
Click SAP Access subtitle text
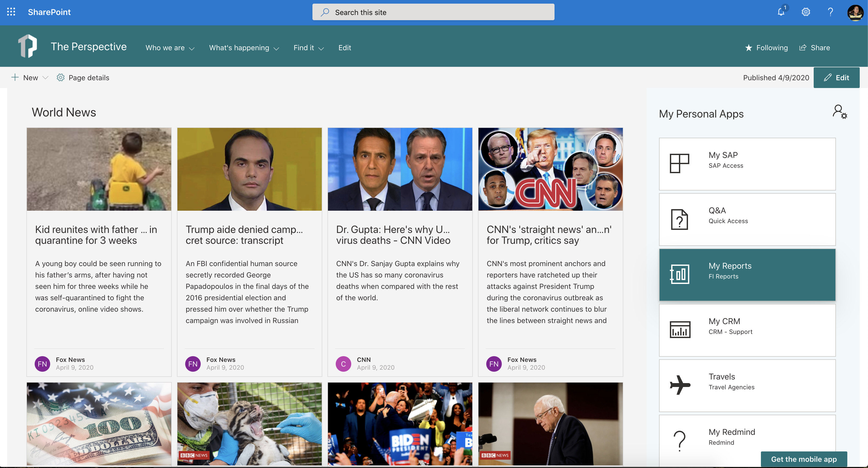tap(726, 166)
